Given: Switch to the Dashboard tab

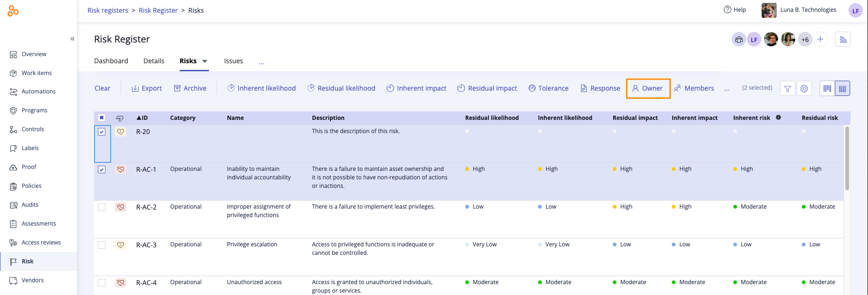Looking at the screenshot, I should 111,61.
